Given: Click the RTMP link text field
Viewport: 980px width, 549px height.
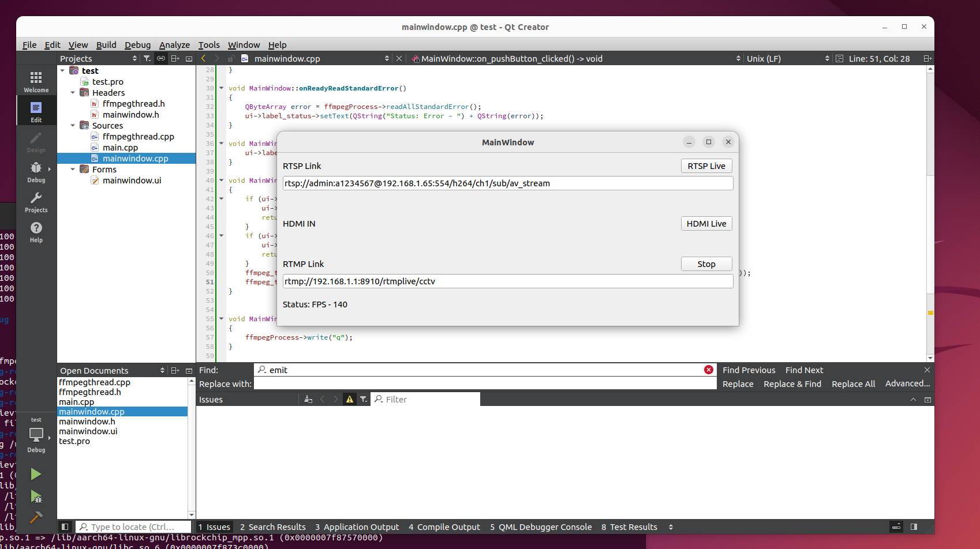Looking at the screenshot, I should (508, 281).
